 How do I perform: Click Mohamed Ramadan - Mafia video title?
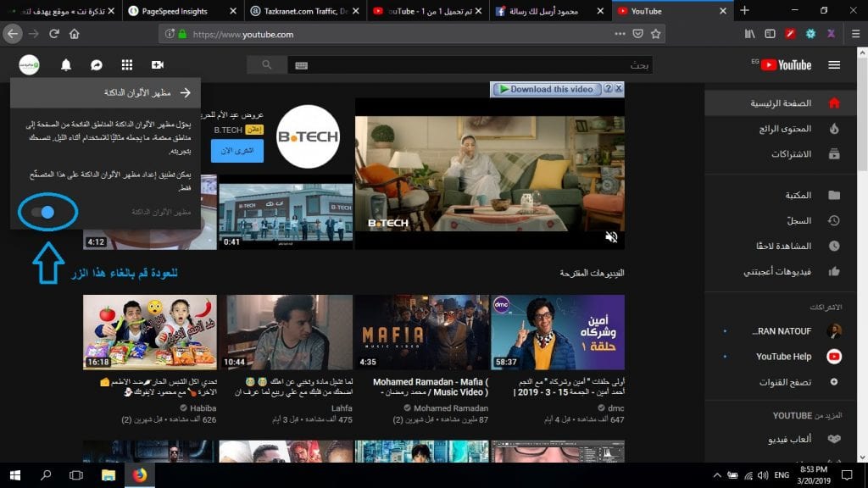(431, 387)
